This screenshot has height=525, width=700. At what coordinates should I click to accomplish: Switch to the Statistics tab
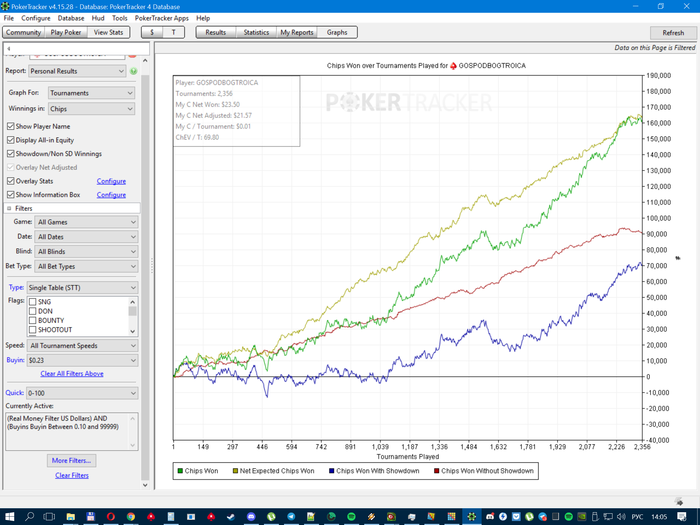click(x=256, y=32)
